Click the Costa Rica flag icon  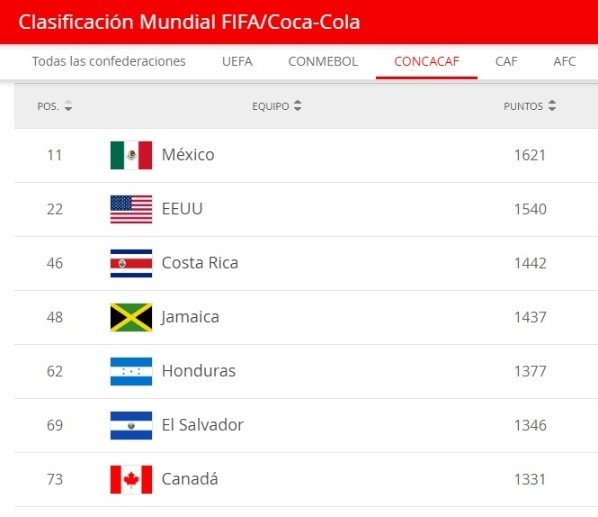(x=131, y=263)
